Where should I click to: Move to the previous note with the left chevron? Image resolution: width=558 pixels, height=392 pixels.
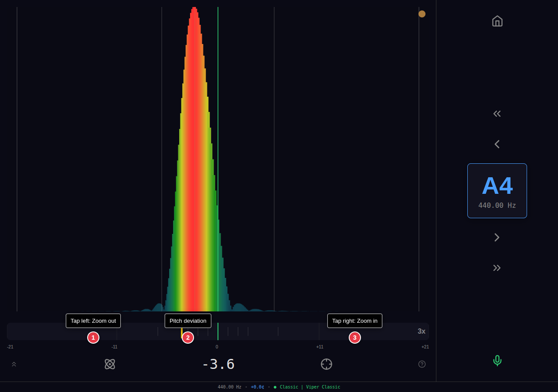pos(497,144)
